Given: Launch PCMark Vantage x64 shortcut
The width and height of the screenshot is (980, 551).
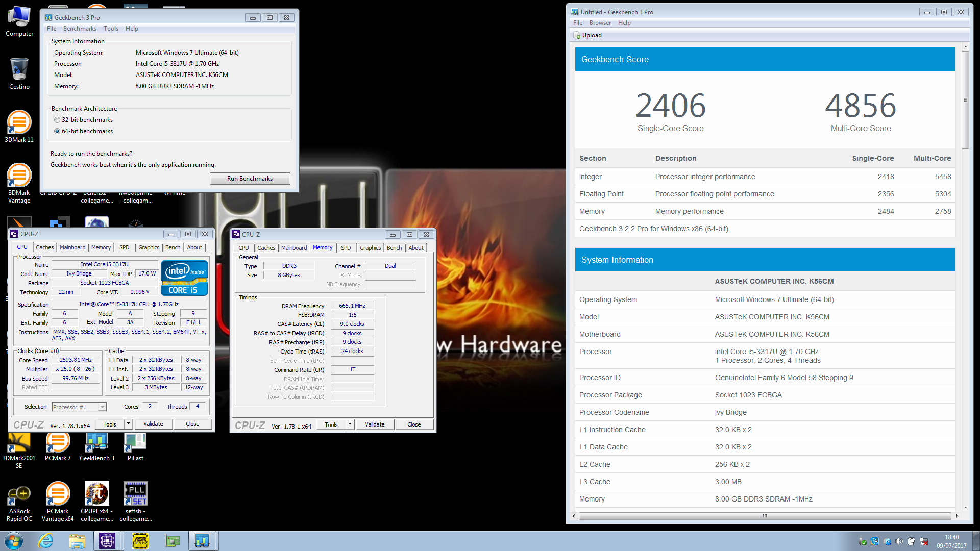Looking at the screenshot, I should [x=58, y=503].
